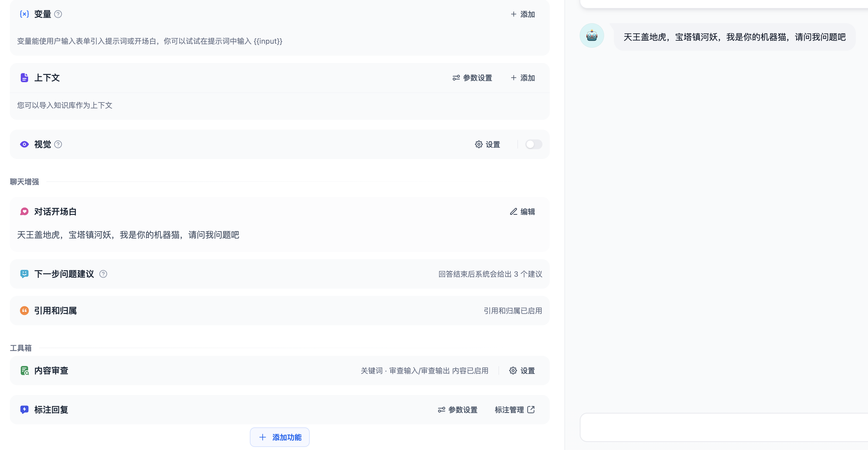Toggle the 视觉 switch on
868x450 pixels.
pyautogui.click(x=533, y=144)
